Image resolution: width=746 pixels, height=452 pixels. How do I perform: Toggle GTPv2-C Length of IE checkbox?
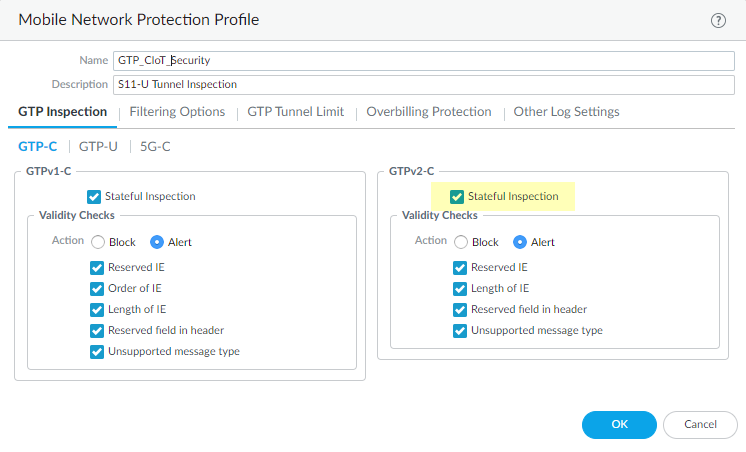coord(460,288)
